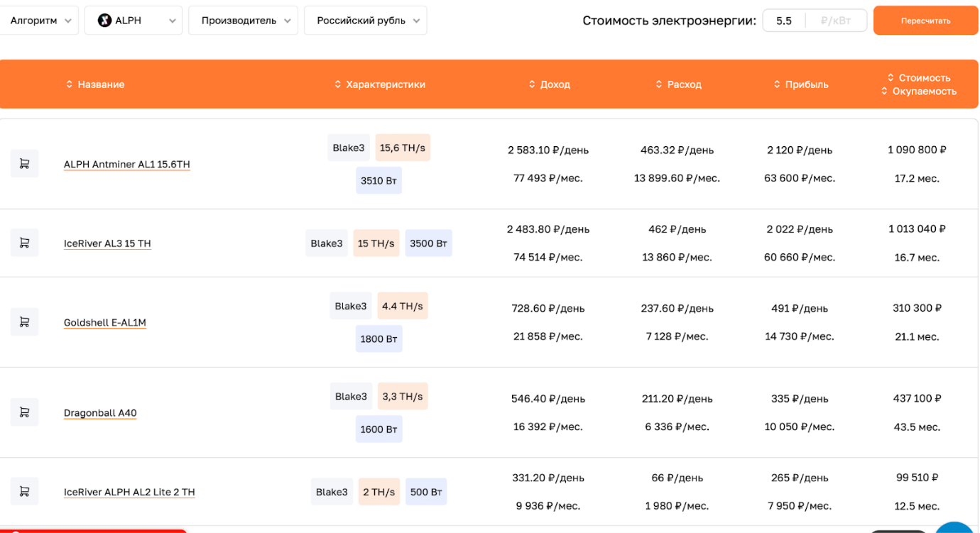Open Goldshell E-AL1M link
980x533 pixels.
[105, 323]
